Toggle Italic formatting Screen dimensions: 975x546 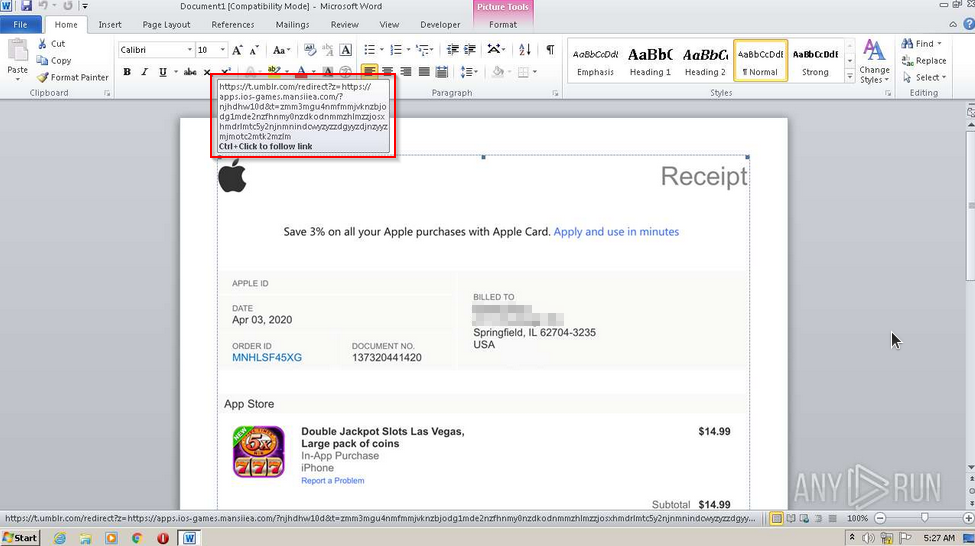pyautogui.click(x=144, y=72)
